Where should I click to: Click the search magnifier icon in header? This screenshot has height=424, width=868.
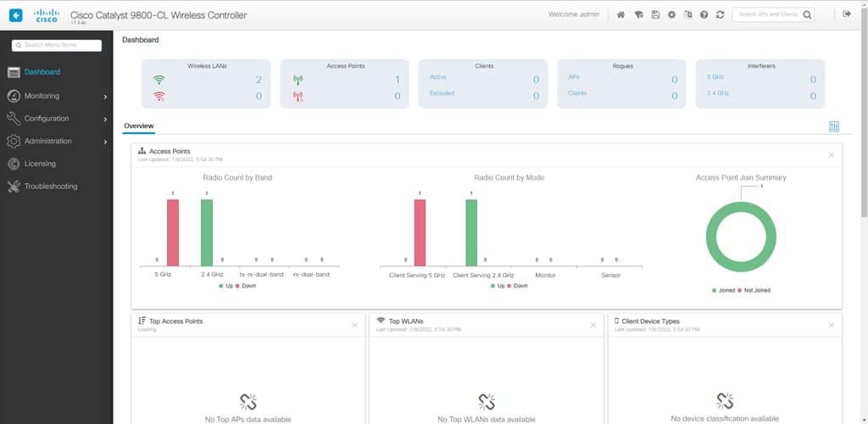(x=808, y=15)
